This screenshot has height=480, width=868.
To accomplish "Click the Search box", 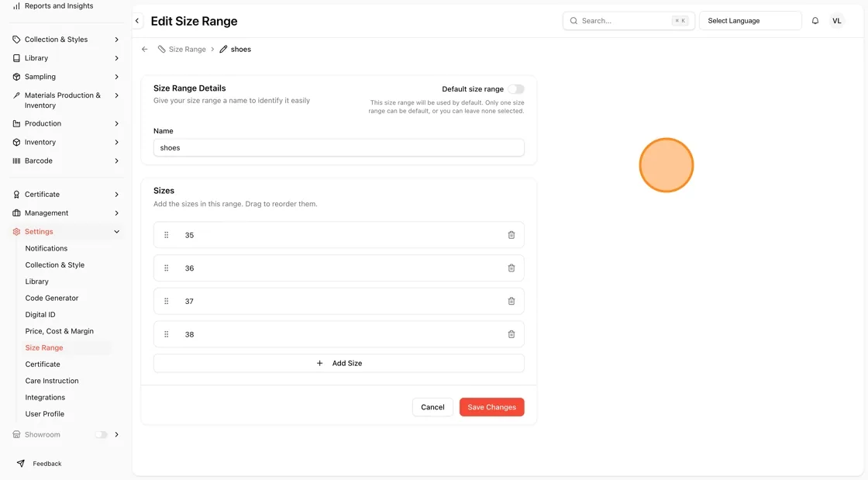I will [629, 20].
